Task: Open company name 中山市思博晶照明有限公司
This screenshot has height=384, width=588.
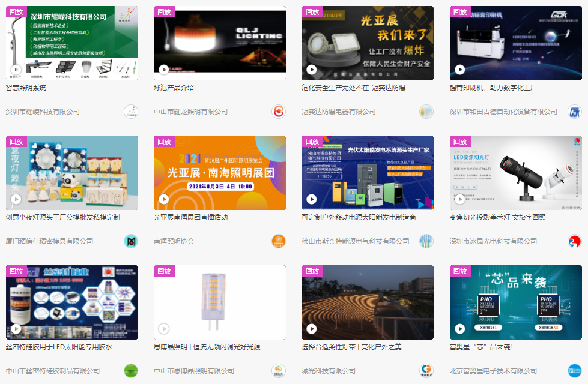Action: tap(194, 371)
